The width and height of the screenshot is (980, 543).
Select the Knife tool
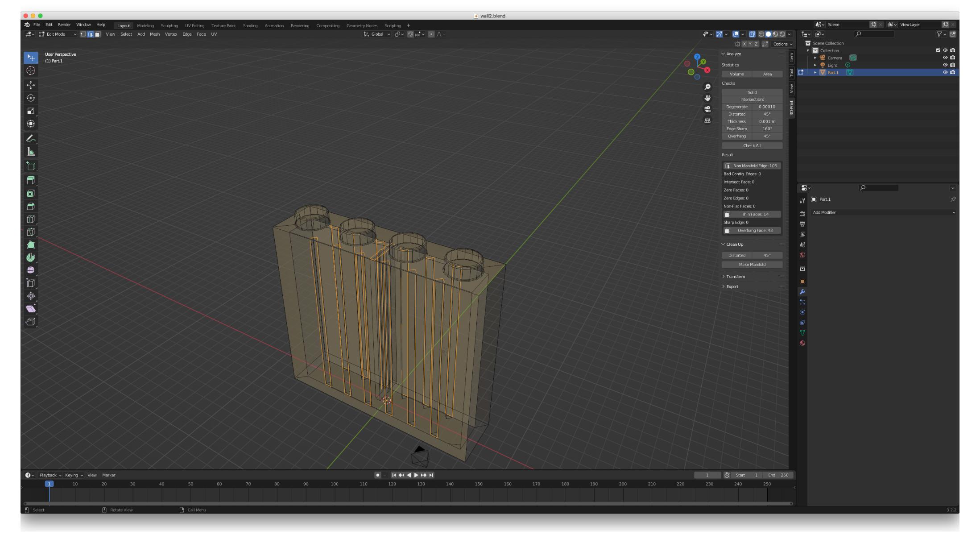(x=31, y=232)
